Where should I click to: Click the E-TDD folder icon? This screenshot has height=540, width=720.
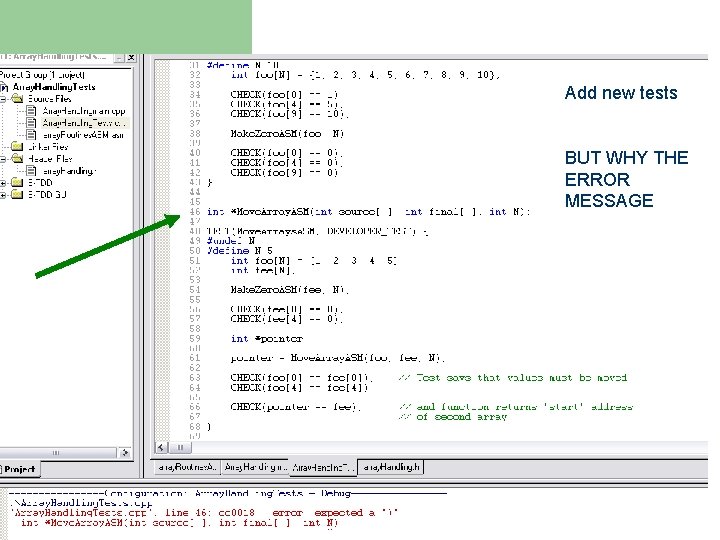click(17, 183)
